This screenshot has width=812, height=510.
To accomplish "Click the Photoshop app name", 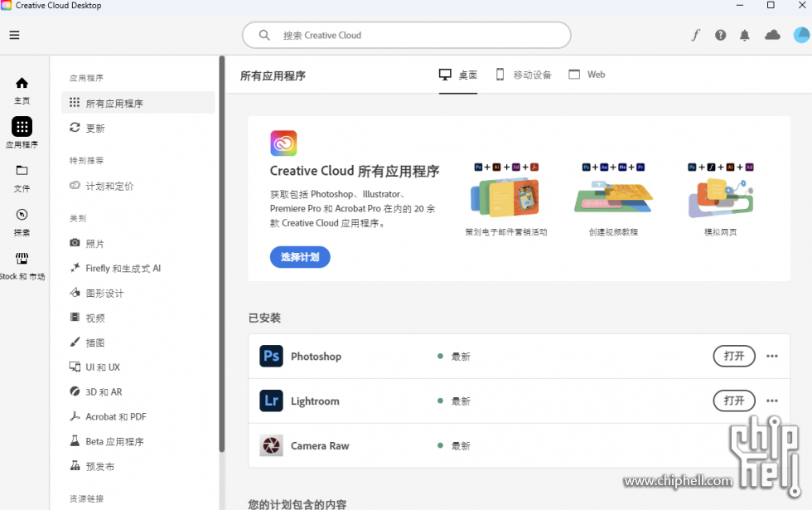I will point(316,357).
